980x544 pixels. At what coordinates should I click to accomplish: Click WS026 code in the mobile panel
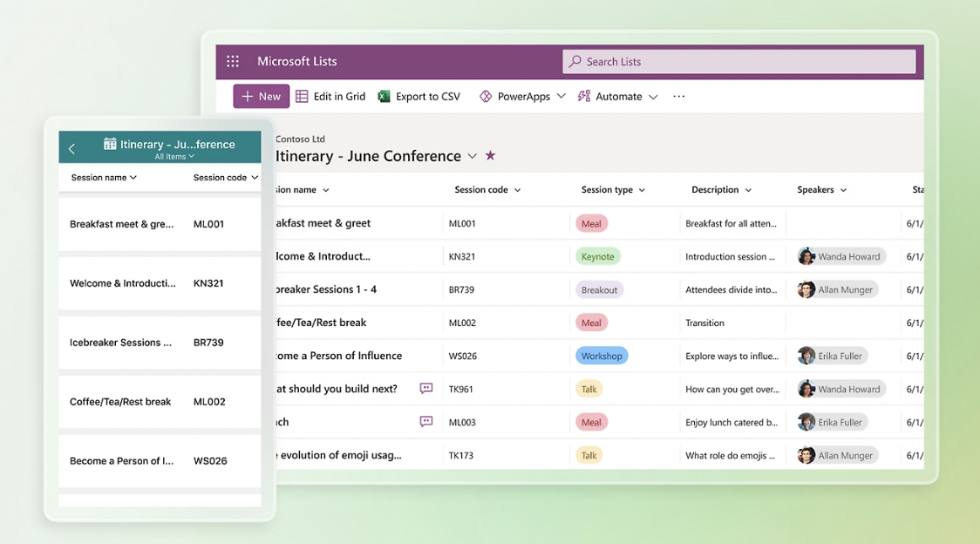pos(210,461)
